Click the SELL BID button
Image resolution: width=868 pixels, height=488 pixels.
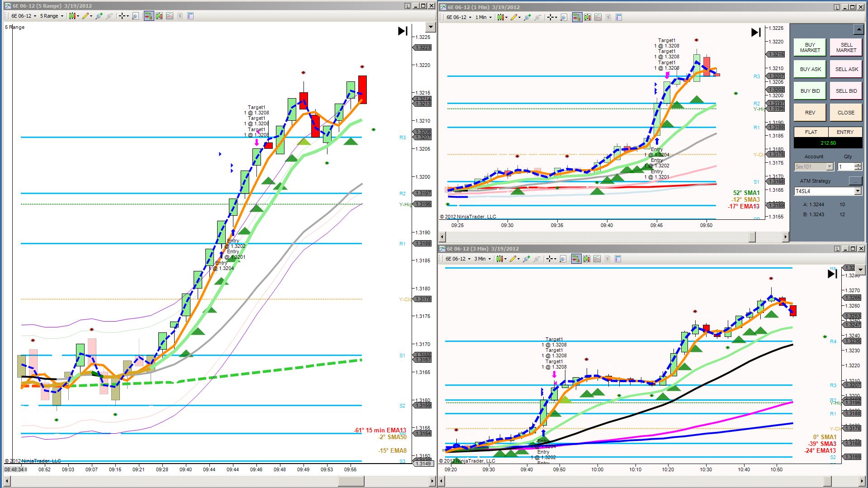click(846, 91)
